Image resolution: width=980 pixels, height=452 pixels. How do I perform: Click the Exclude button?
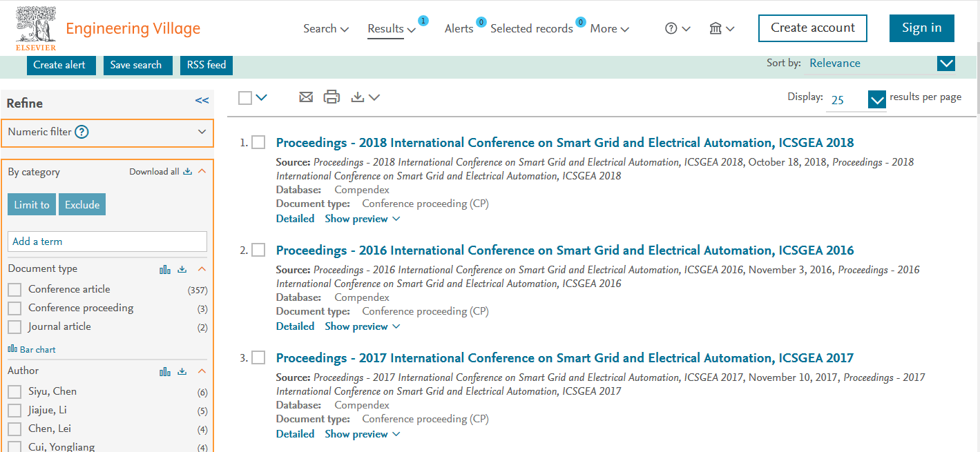point(82,205)
